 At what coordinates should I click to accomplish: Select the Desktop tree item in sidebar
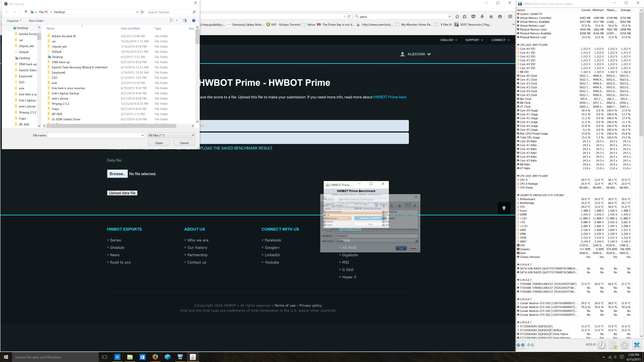(22, 28)
